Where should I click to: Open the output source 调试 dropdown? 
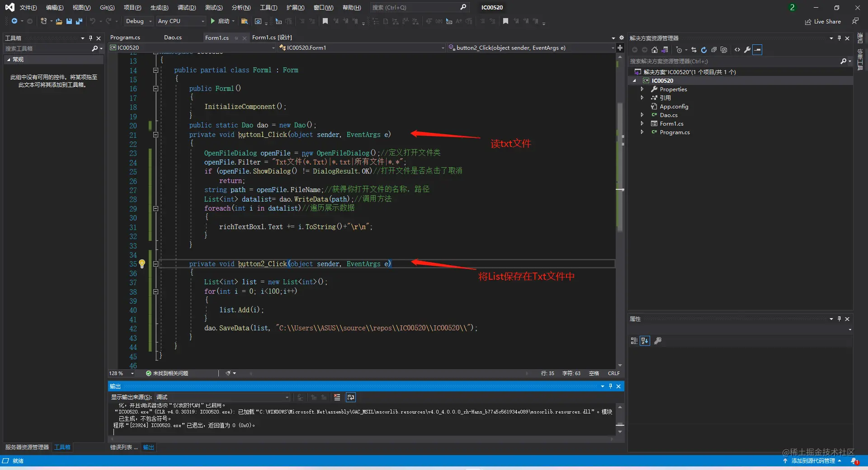(222, 397)
